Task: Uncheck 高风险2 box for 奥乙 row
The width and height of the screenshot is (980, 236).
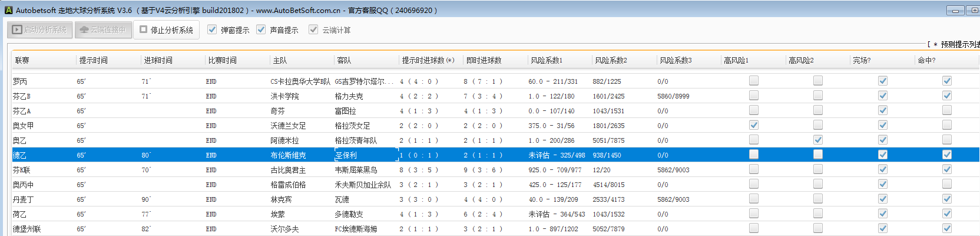Action: tap(818, 140)
